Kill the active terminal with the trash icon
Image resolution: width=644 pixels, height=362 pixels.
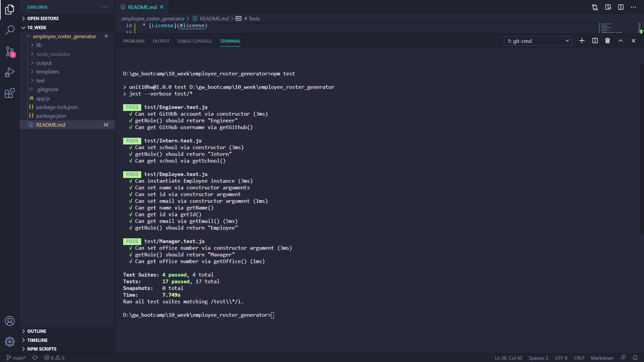coord(607,41)
